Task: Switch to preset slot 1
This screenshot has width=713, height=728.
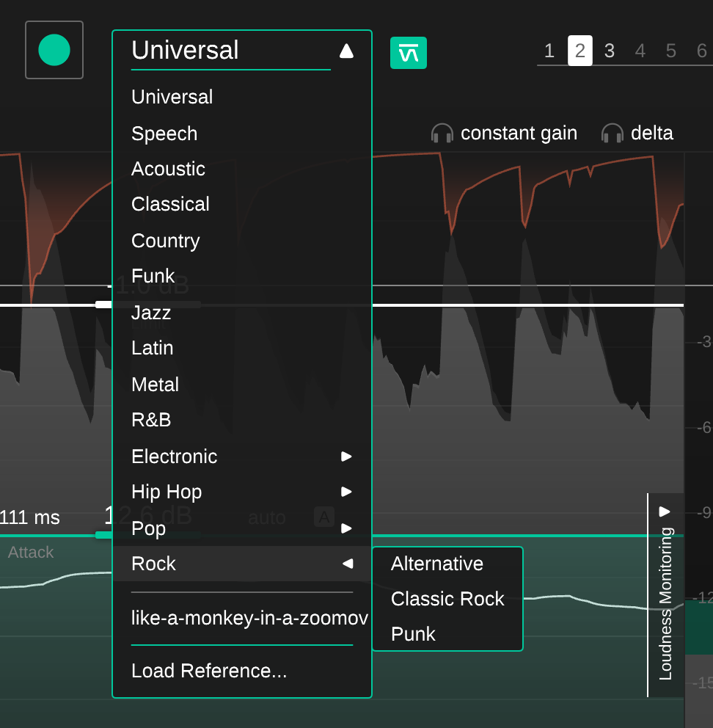Action: (549, 51)
